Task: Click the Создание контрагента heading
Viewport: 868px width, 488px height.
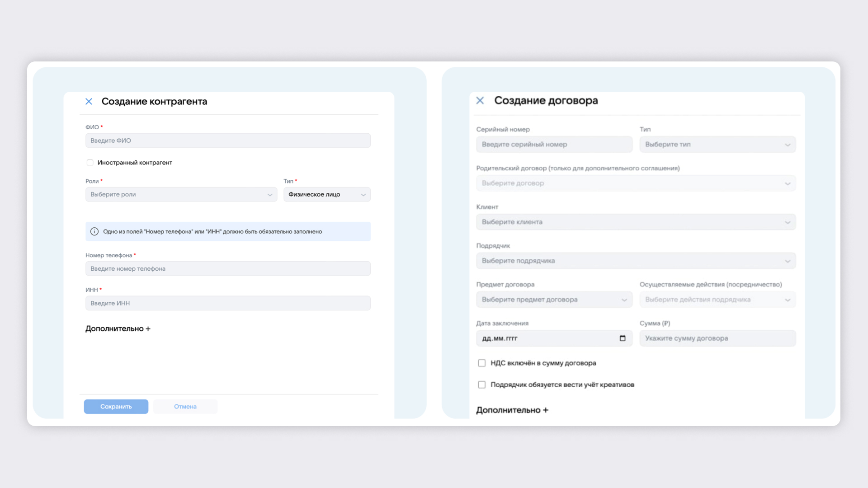Action: pos(154,102)
